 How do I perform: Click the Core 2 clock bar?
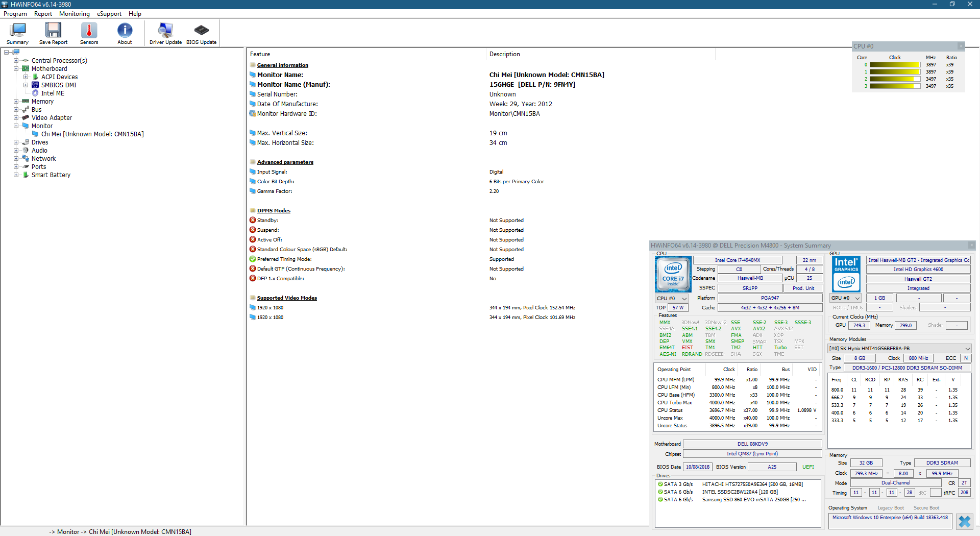[895, 79]
